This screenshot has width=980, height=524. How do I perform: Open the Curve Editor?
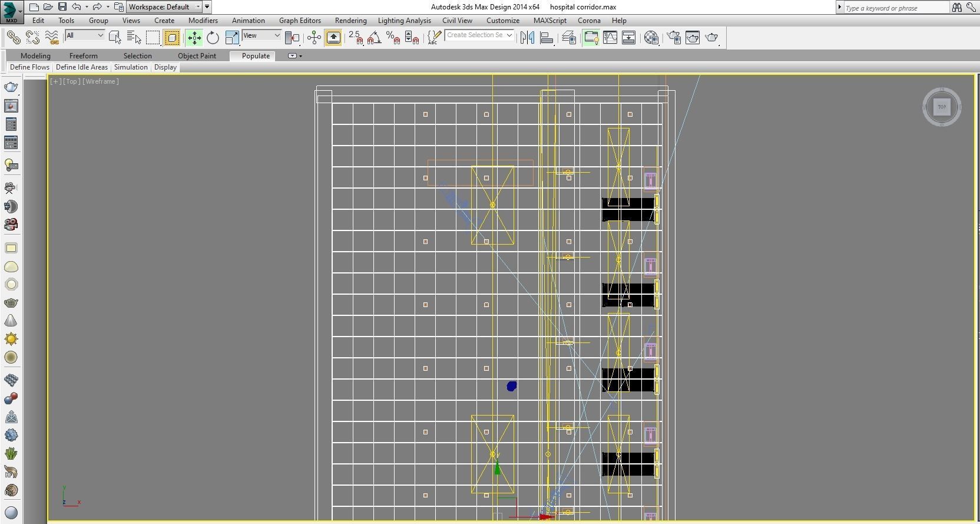tap(610, 38)
